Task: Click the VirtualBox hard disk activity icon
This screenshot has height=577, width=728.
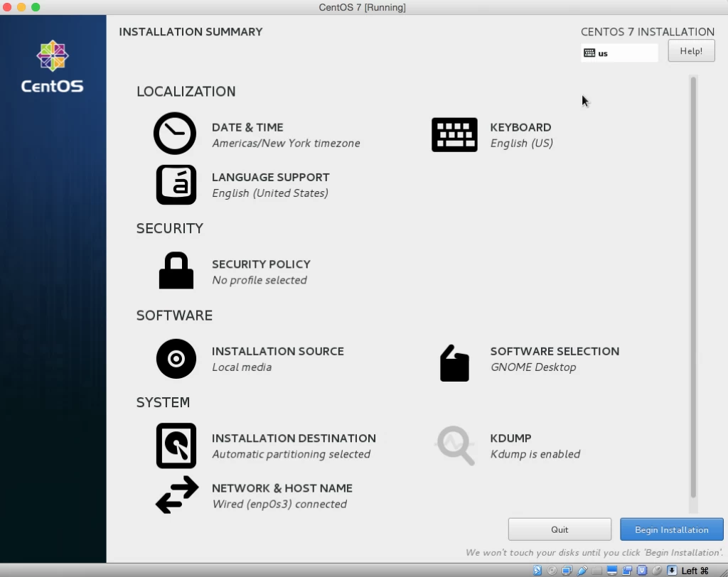Action: click(x=537, y=571)
